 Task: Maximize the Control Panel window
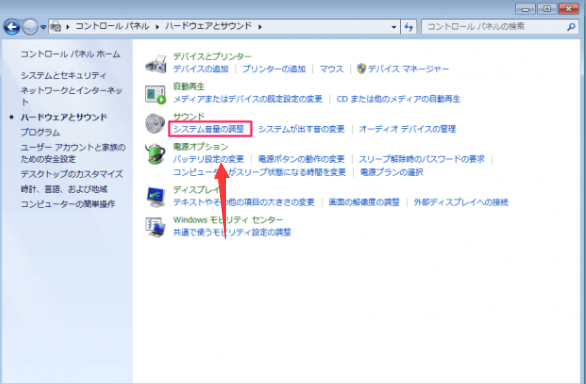547,9
